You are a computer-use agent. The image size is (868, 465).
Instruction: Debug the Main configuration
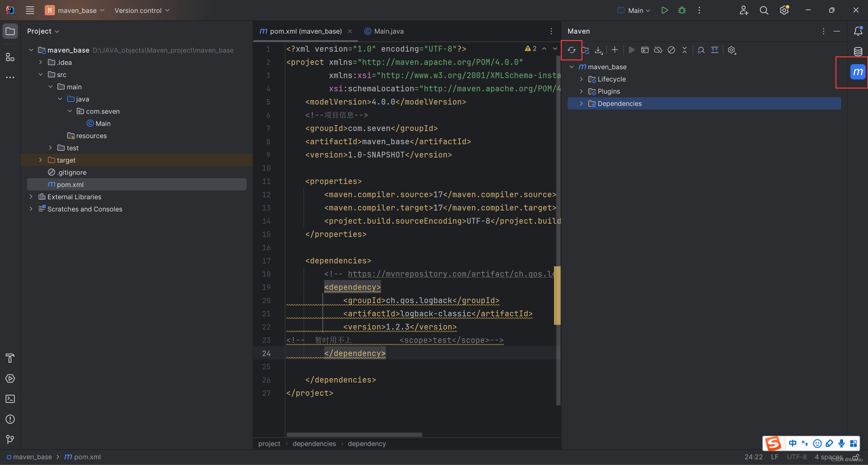pos(682,11)
